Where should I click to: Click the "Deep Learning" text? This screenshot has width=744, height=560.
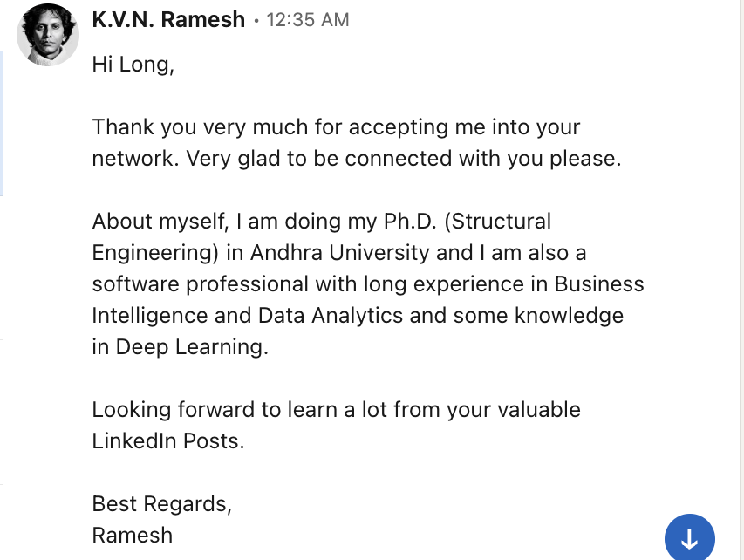192,347
